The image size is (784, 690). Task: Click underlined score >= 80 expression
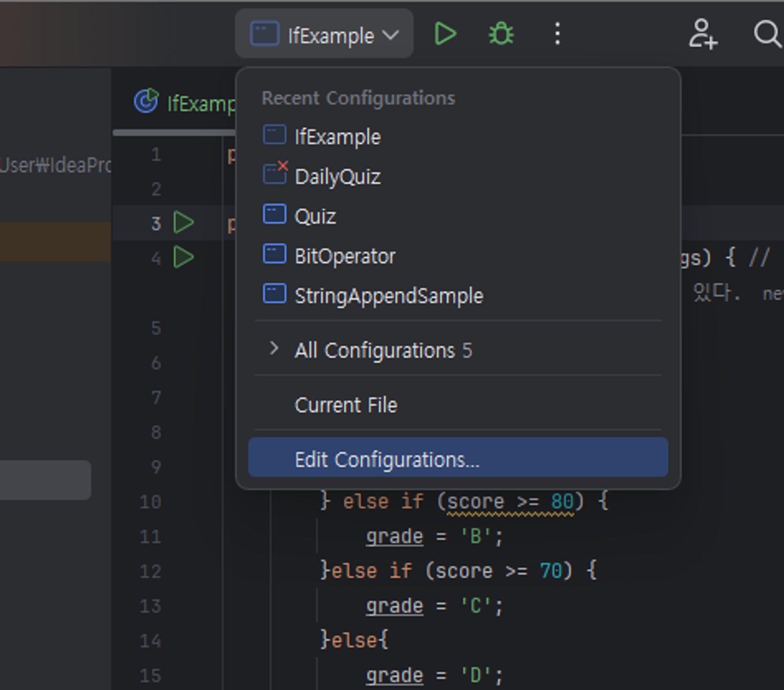coord(510,502)
